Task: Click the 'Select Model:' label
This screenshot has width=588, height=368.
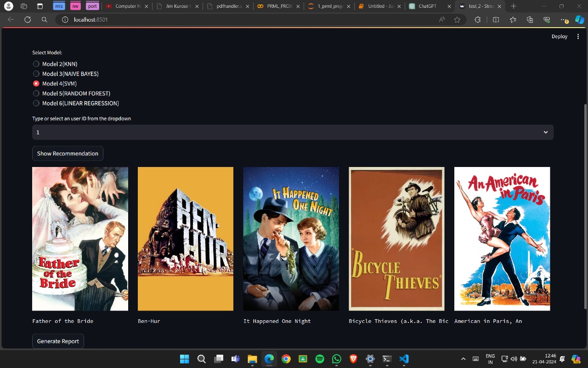Action: click(x=47, y=52)
